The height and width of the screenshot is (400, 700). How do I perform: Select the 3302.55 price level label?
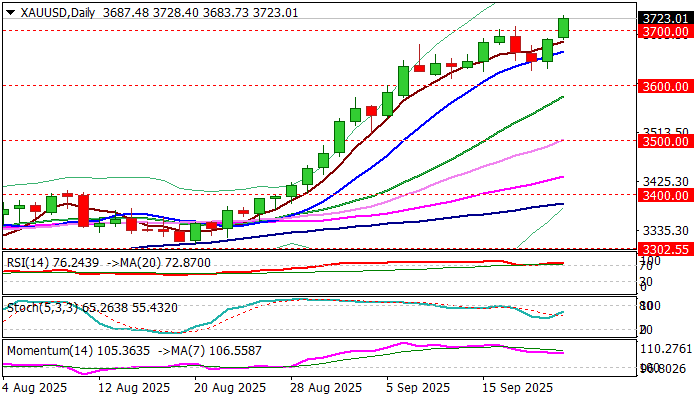666,249
